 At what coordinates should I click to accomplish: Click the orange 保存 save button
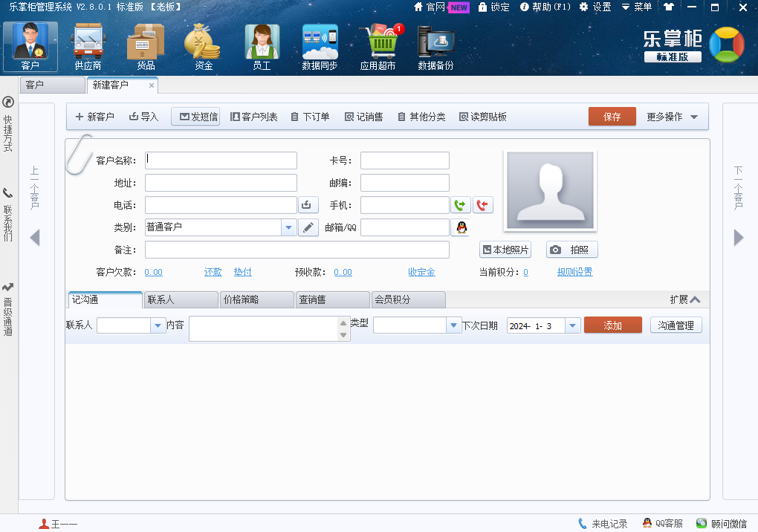[612, 117]
